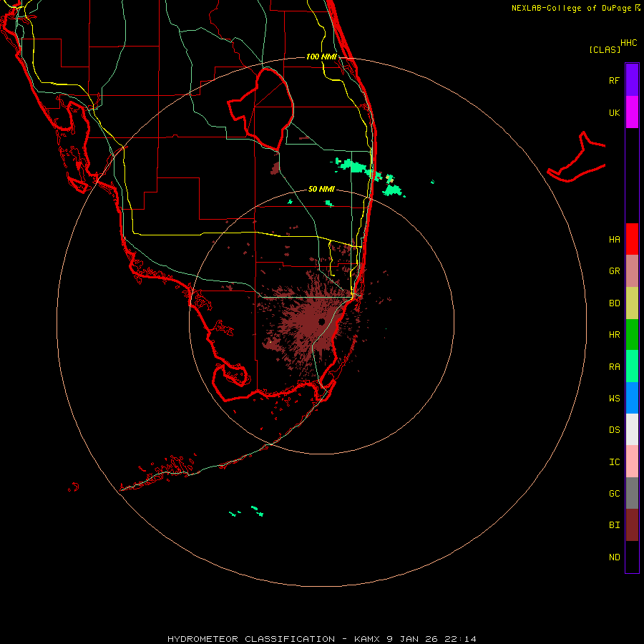Click the ND legend label

click(614, 557)
